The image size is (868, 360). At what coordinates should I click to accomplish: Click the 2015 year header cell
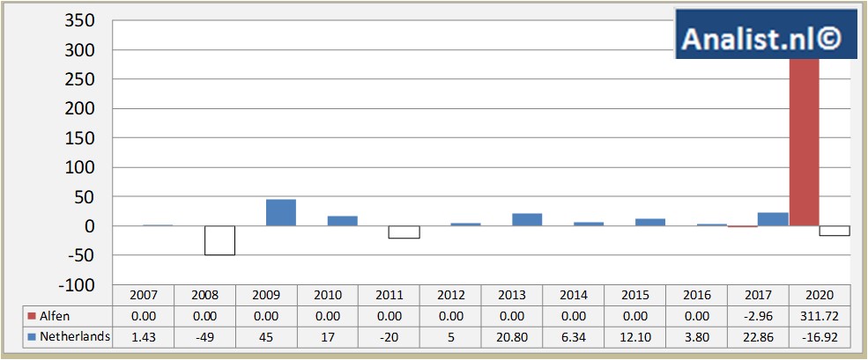pos(635,296)
